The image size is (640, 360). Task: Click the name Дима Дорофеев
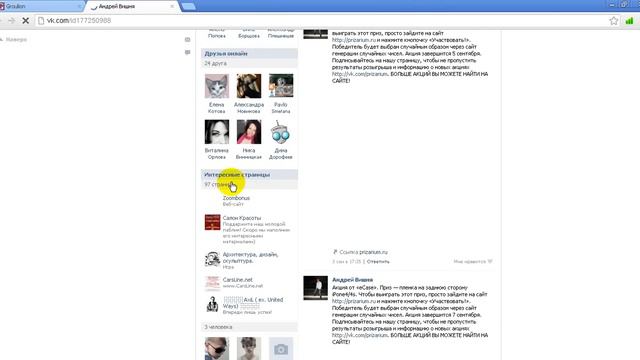(281, 153)
